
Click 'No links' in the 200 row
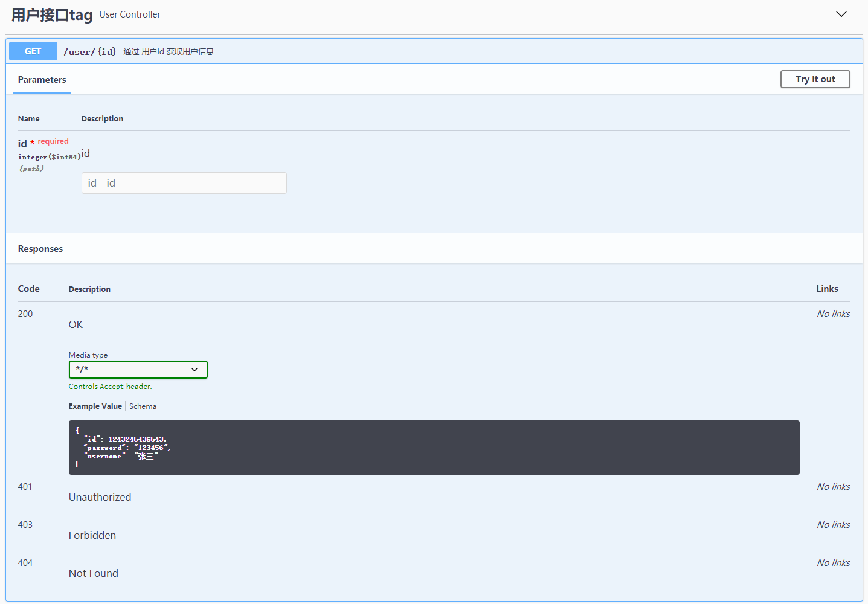[x=833, y=314]
